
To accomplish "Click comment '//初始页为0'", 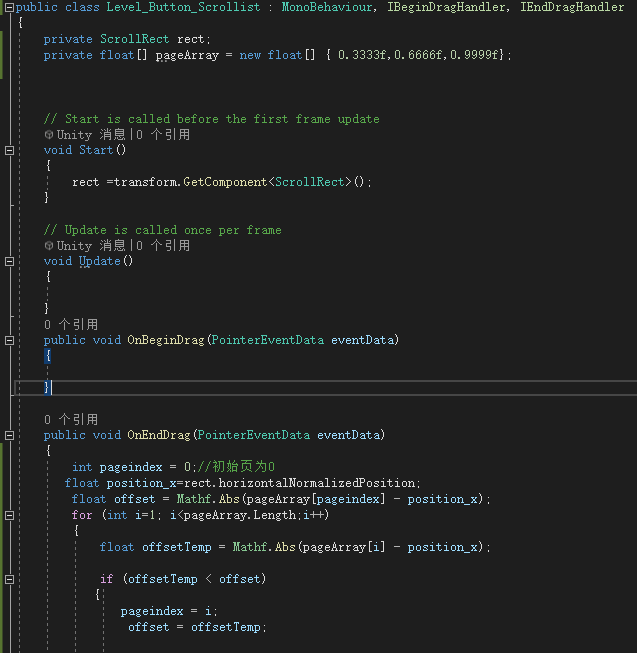I will pyautogui.click(x=236, y=467).
